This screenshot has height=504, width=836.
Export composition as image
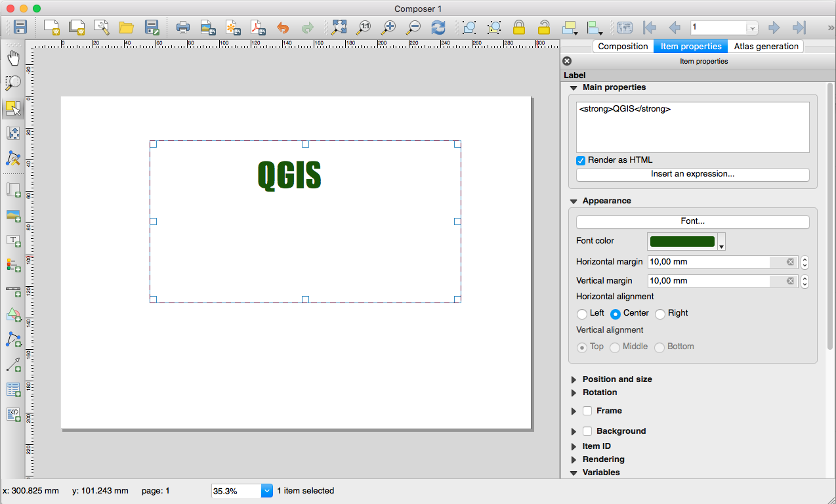(208, 28)
